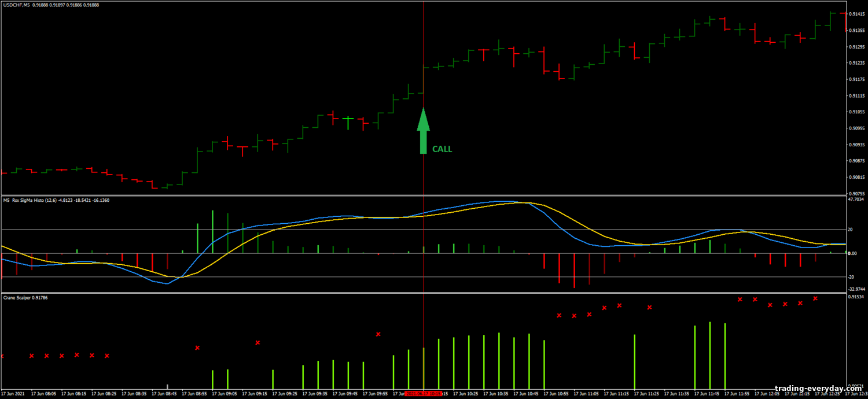Click the 0.91534 Crane Scalper scale value

(x=856, y=297)
